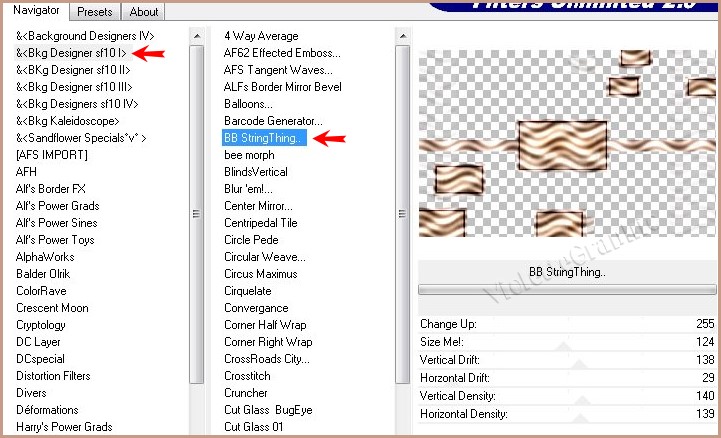Viewport: 721px width, 438px height.
Task: Click the filter preview image
Action: click(567, 143)
